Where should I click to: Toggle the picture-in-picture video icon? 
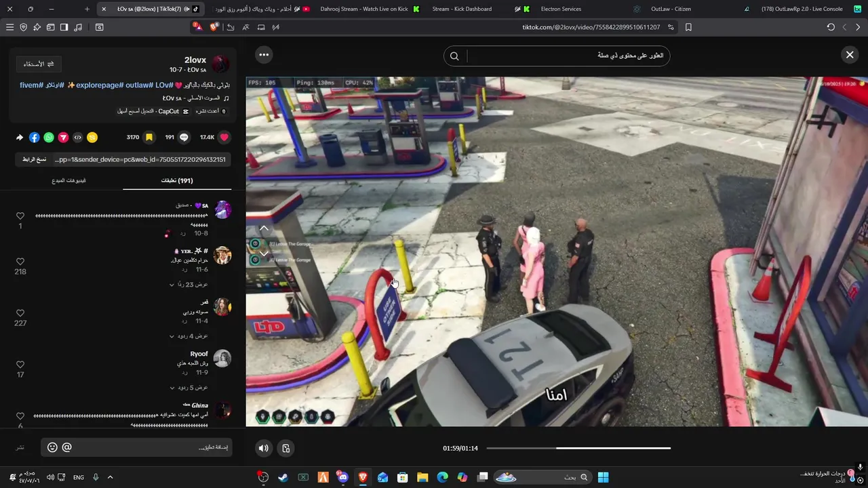[286, 448]
